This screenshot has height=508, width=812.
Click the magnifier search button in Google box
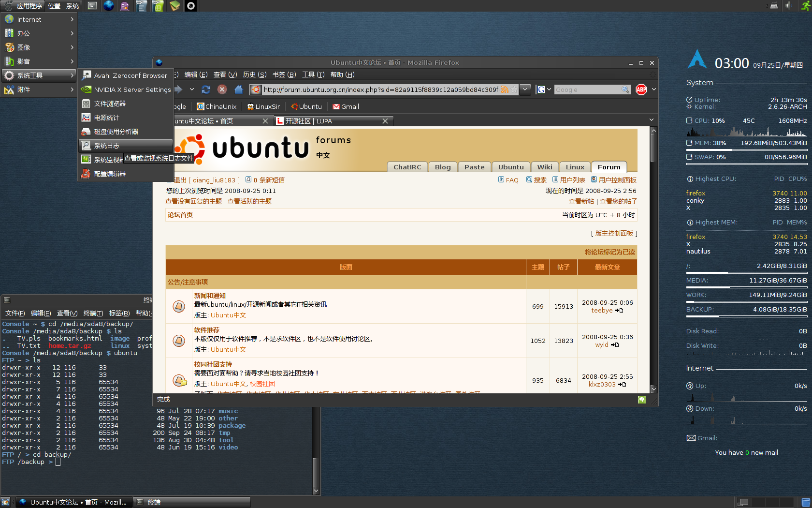coord(625,90)
